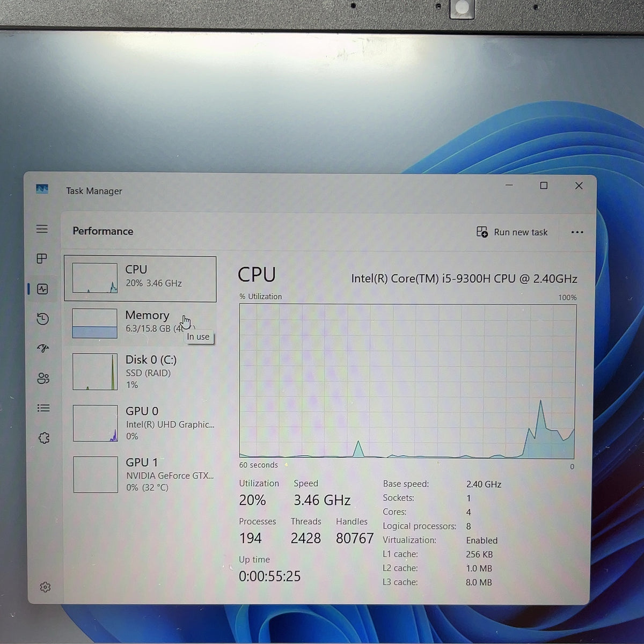Click the 20% utilization value
The width and height of the screenshot is (644, 644).
pos(252,500)
